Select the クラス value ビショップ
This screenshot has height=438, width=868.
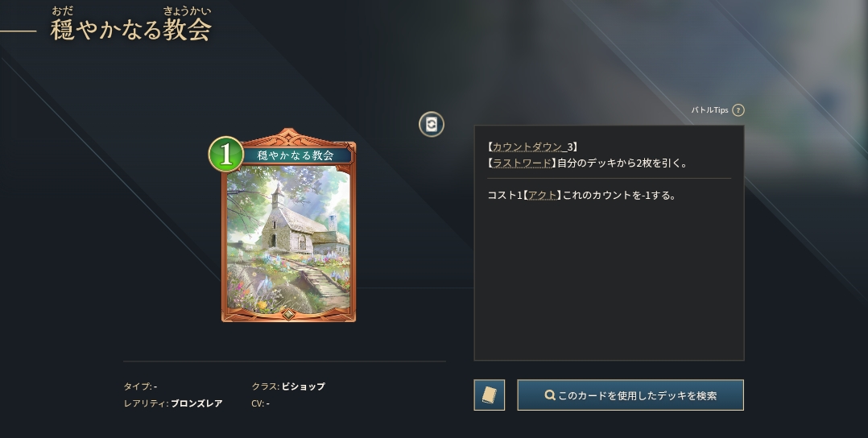click(304, 386)
